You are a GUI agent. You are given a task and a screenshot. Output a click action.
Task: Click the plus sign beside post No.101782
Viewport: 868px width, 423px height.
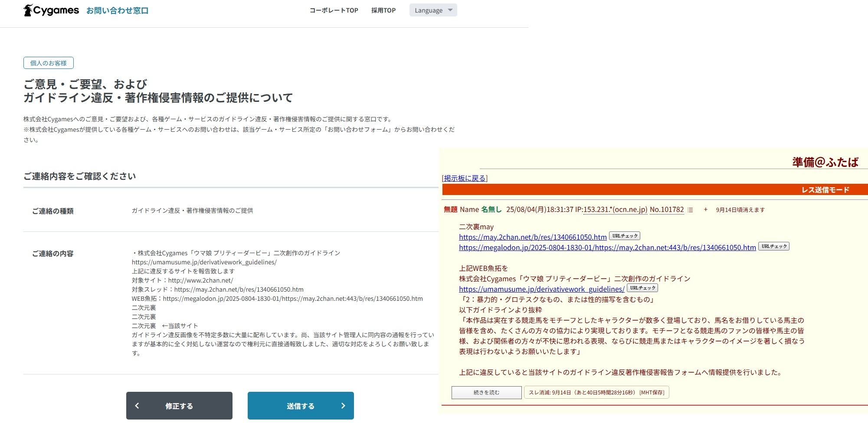point(706,210)
